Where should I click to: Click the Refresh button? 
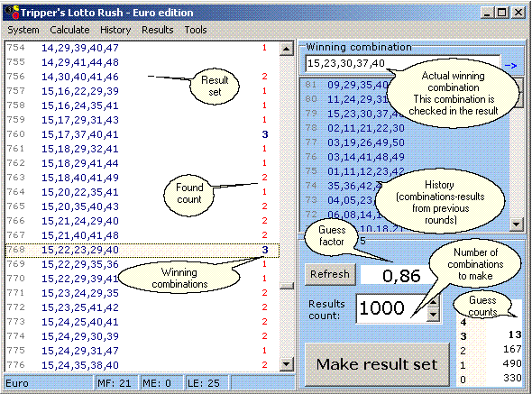click(x=330, y=274)
